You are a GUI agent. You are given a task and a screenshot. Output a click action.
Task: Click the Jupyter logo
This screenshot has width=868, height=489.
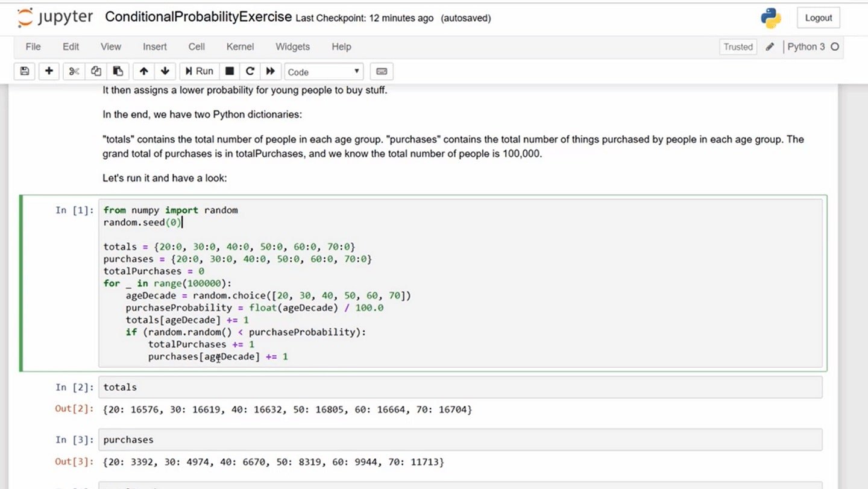[55, 17]
